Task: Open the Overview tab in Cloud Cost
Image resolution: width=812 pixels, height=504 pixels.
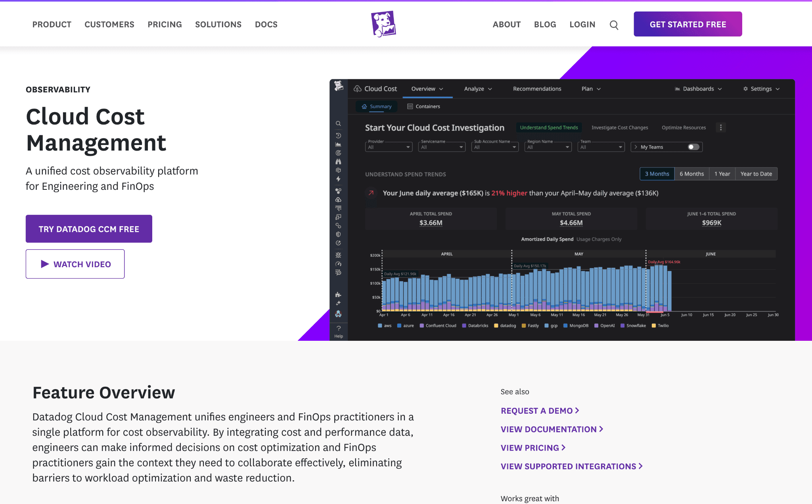Action: point(427,89)
